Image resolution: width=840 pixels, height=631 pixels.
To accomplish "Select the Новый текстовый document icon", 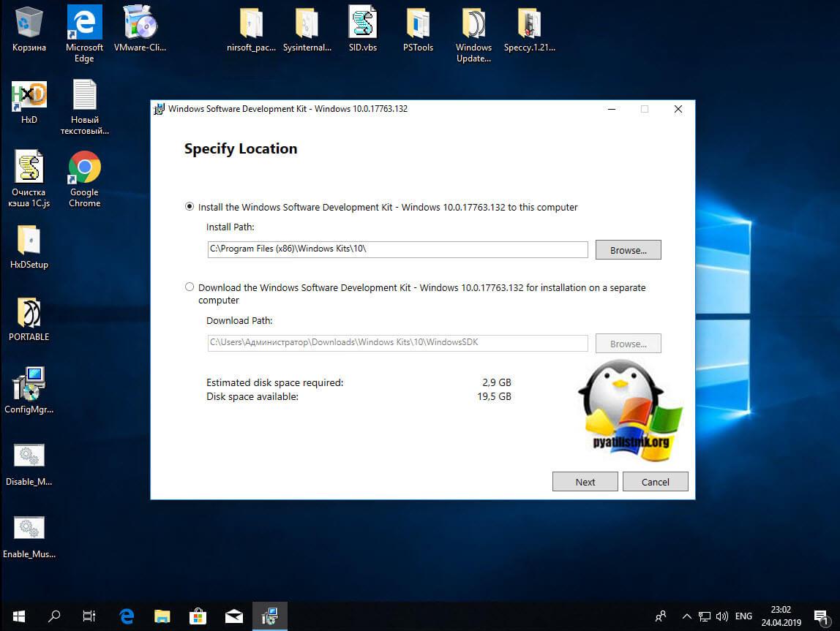I will 84,107.
